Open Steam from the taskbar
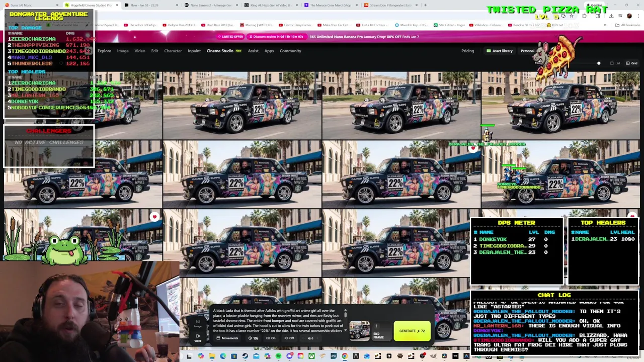This screenshot has height=362, width=644. coord(245,356)
